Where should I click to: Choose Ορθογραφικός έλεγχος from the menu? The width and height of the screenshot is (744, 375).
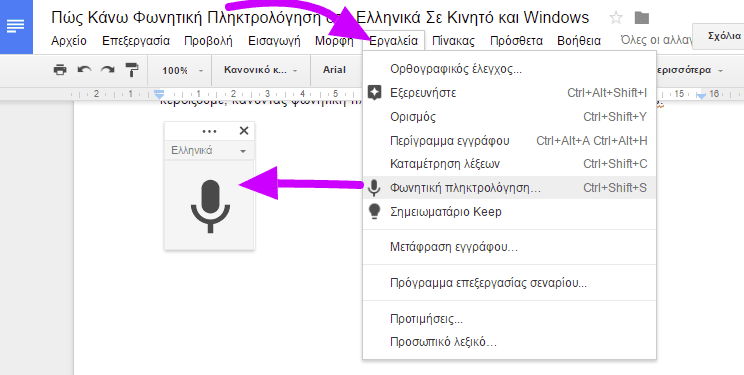510,69
